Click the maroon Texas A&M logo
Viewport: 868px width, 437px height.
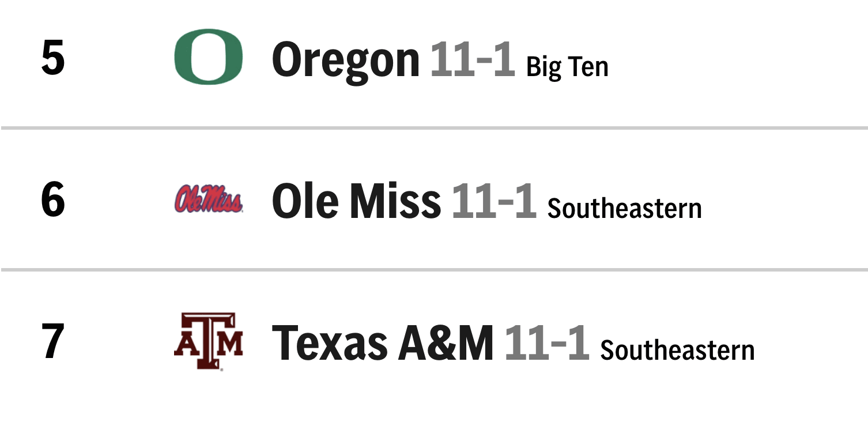[208, 341]
